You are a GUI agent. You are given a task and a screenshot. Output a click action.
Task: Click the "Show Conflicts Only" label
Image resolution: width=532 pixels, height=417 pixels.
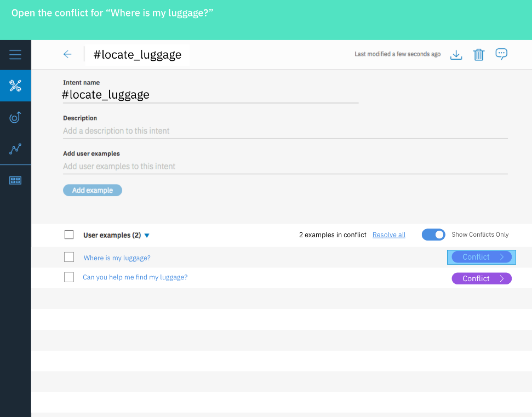pyautogui.click(x=480, y=235)
